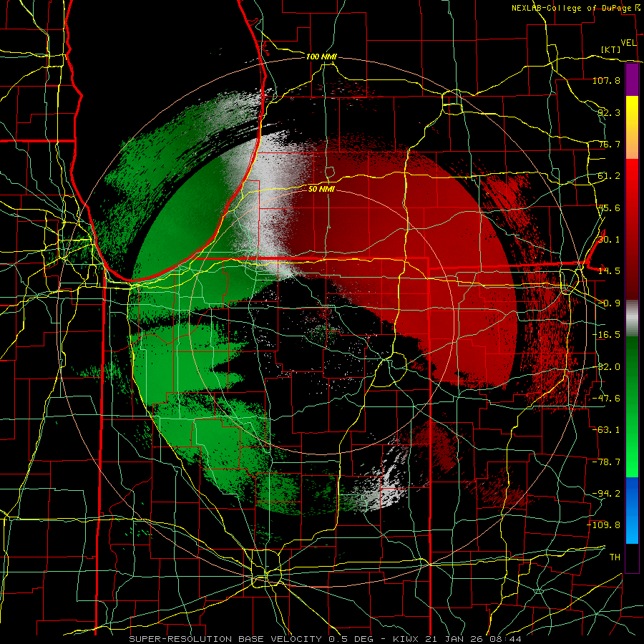Click the 50 NMI range ring label
The width and height of the screenshot is (644, 644).
[321, 189]
